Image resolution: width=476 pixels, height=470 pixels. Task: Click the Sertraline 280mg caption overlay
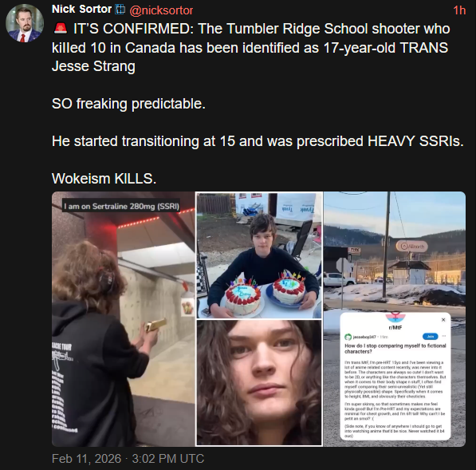click(x=121, y=207)
